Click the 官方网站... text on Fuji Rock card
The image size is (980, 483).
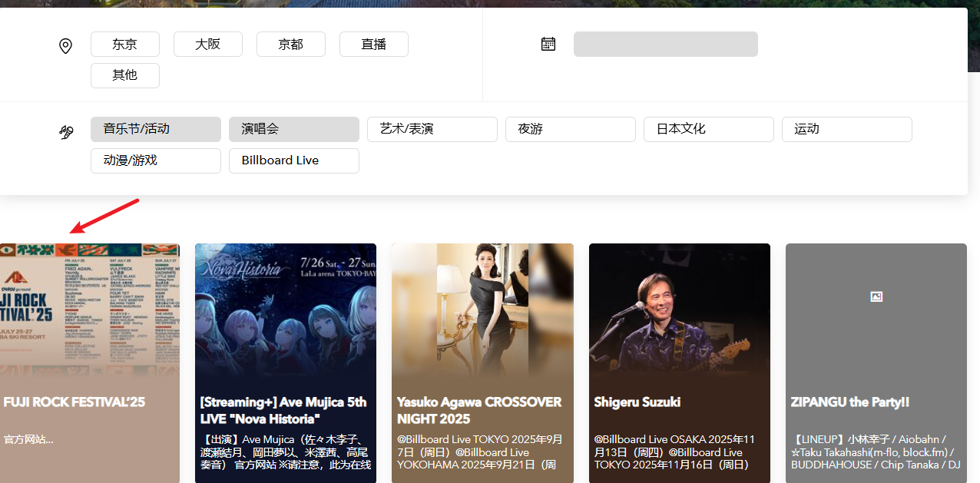tap(28, 440)
